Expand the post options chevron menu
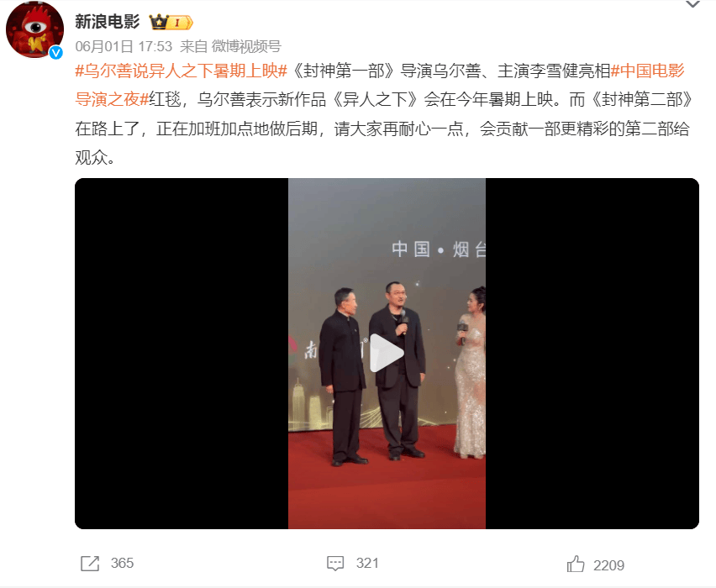The image size is (716, 588). point(692,4)
